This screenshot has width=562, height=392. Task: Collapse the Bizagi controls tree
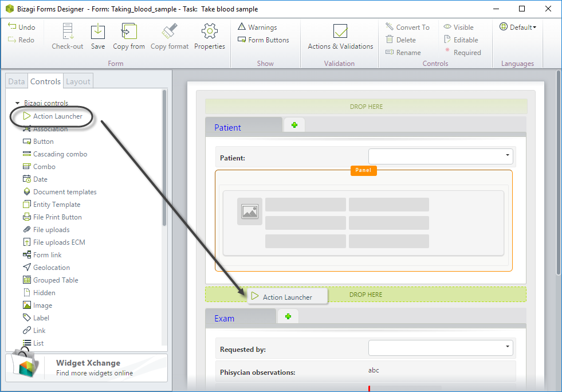17,103
